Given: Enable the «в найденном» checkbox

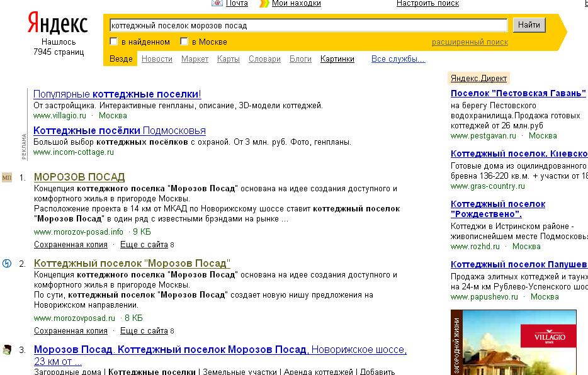Looking at the screenshot, I should click(x=115, y=41).
